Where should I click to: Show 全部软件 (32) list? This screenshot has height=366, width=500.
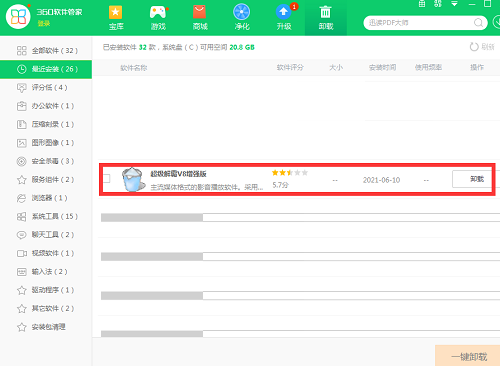[x=46, y=51]
